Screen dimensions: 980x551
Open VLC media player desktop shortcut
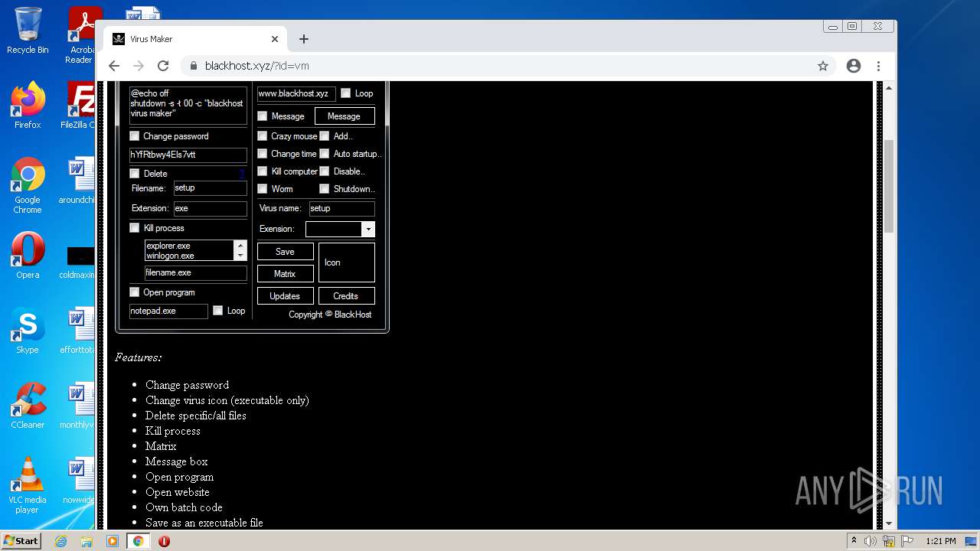click(28, 485)
